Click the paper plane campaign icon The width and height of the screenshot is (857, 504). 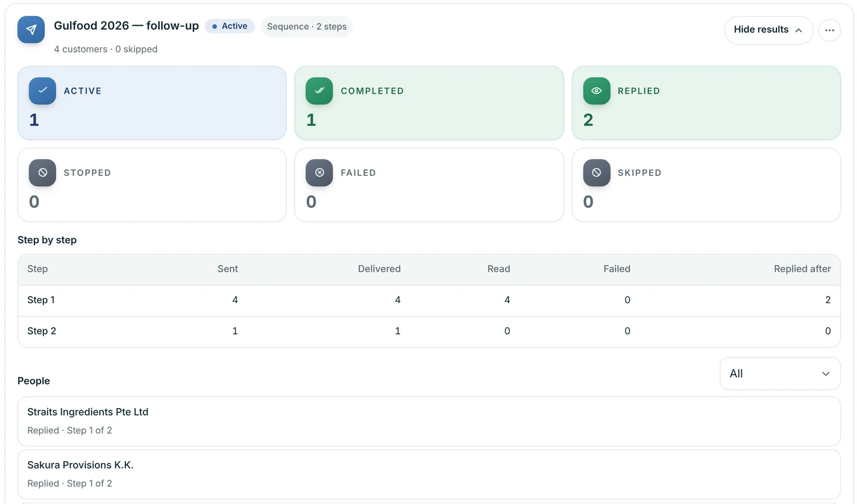[31, 30]
